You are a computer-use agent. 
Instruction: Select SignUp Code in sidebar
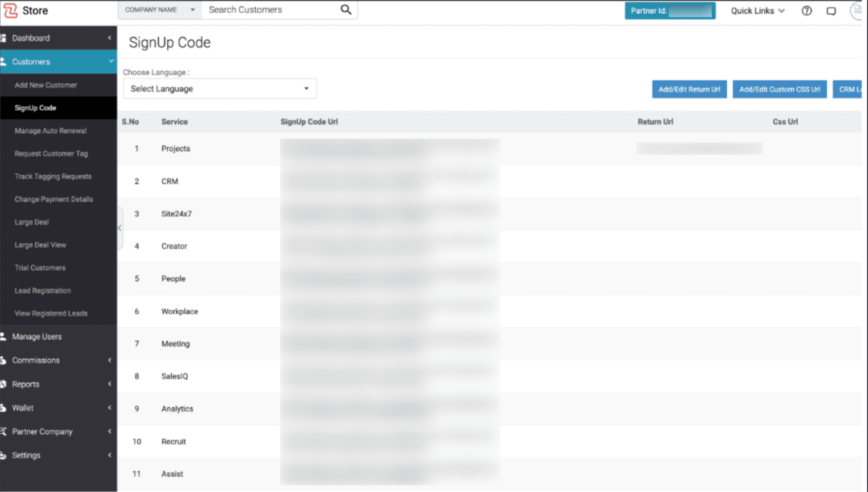(35, 108)
